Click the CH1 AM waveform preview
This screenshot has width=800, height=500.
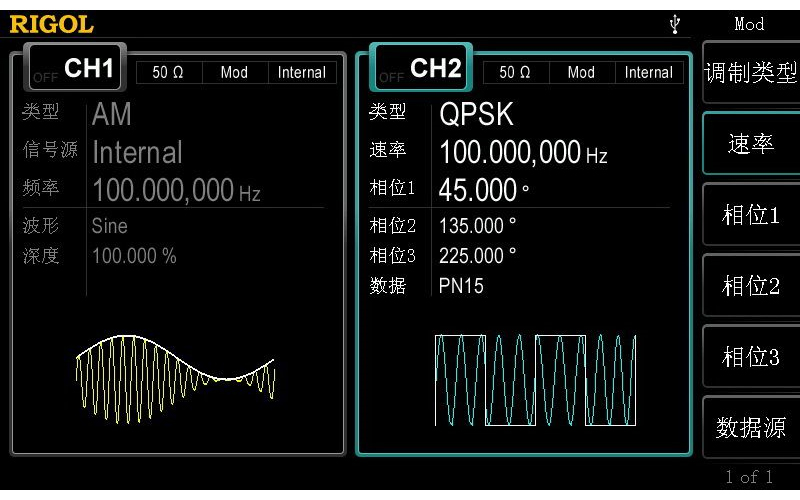[176, 379]
